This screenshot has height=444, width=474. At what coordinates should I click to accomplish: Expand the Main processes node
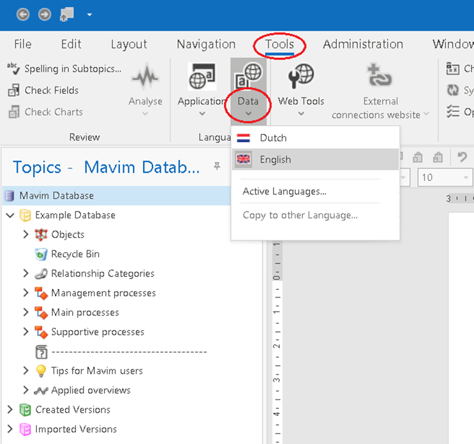point(26,312)
